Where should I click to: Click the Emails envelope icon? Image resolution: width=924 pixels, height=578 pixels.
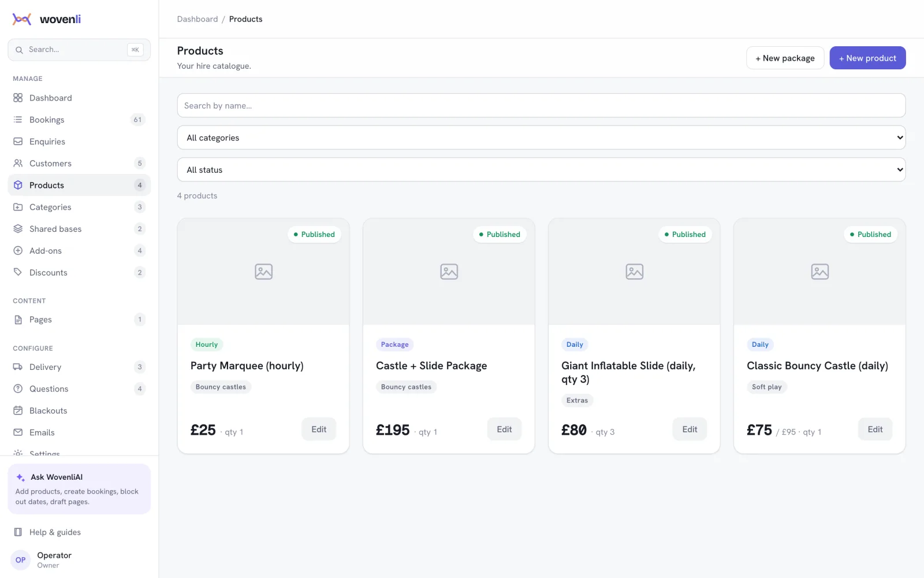pos(18,432)
